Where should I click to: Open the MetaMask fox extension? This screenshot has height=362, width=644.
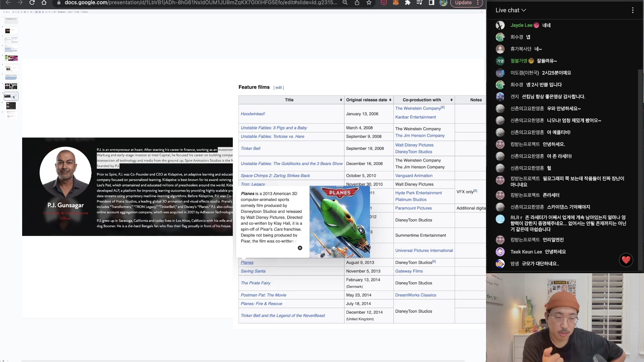pyautogui.click(x=396, y=3)
